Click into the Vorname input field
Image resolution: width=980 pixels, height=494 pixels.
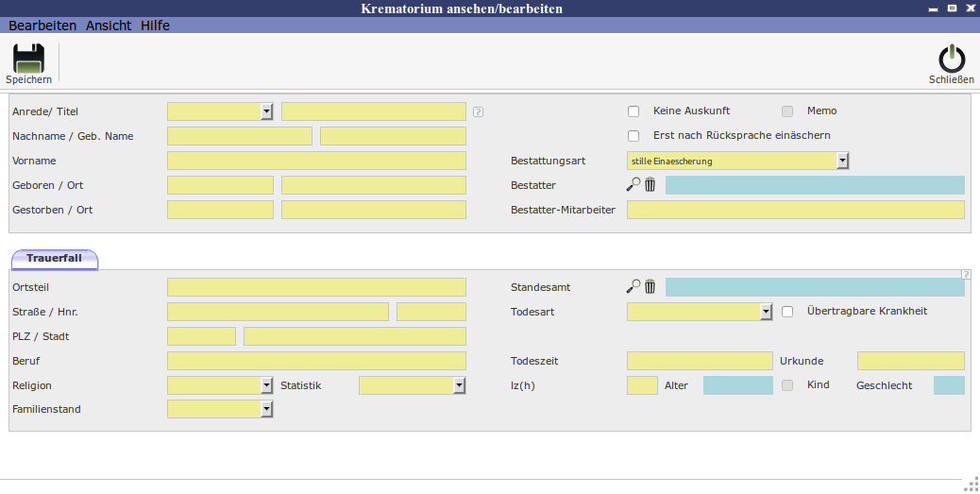pos(316,161)
